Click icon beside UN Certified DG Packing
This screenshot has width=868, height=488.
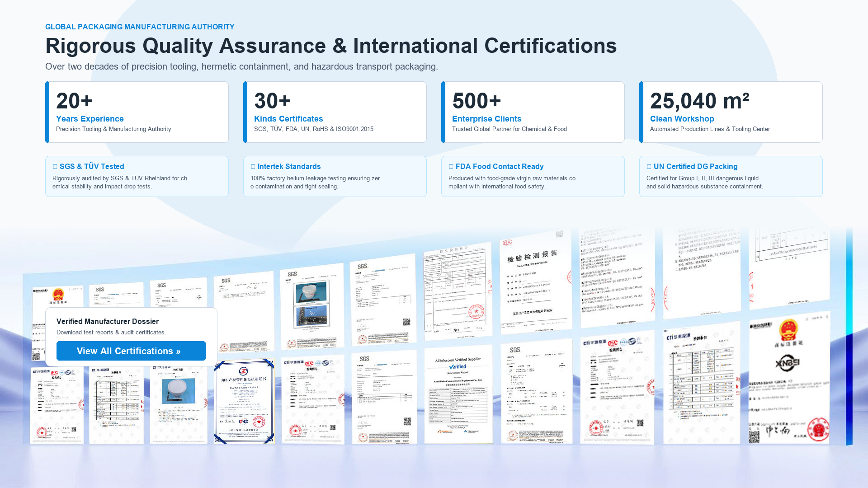pos(649,166)
